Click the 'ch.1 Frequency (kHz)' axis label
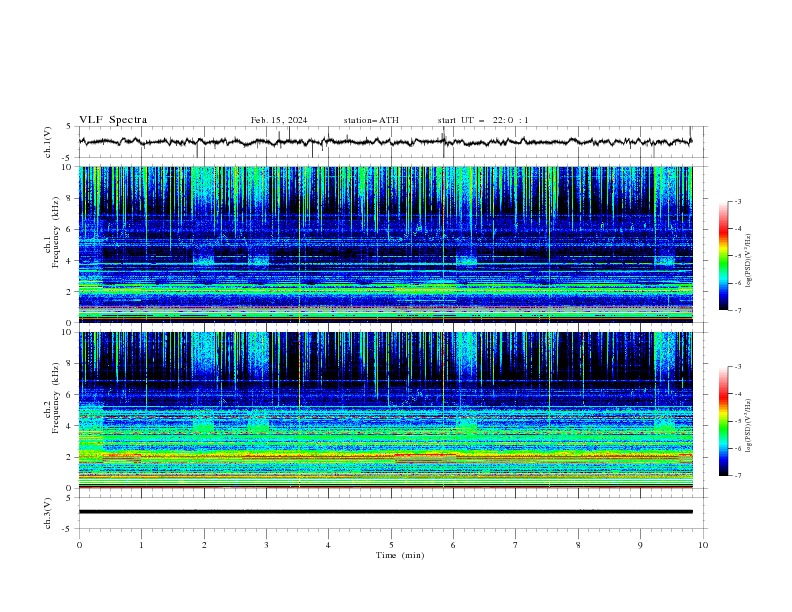 coord(51,244)
